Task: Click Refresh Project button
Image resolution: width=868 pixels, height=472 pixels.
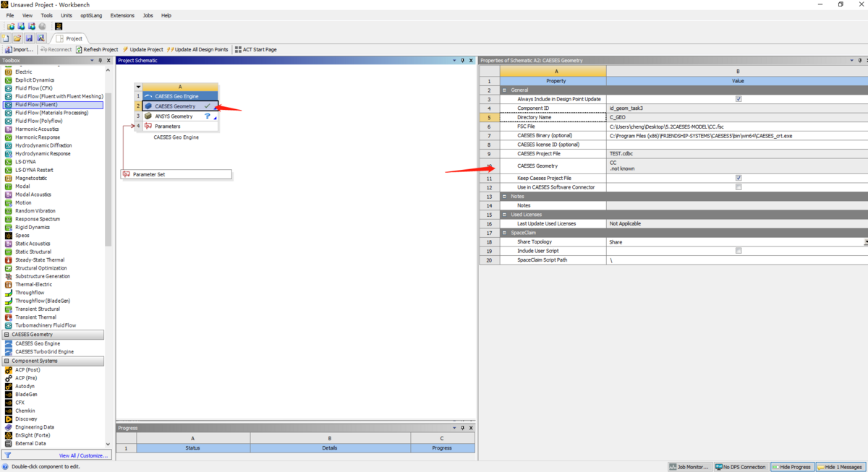Action: pos(96,50)
